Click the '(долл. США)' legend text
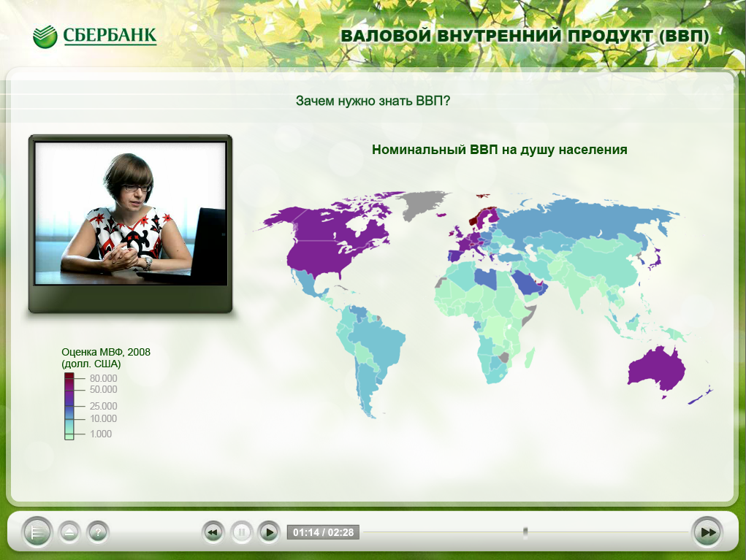This screenshot has height=560, width=746. (x=91, y=364)
